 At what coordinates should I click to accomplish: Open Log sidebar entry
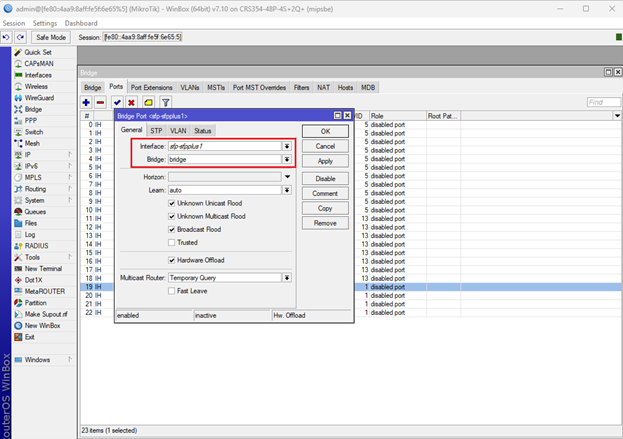(30, 235)
